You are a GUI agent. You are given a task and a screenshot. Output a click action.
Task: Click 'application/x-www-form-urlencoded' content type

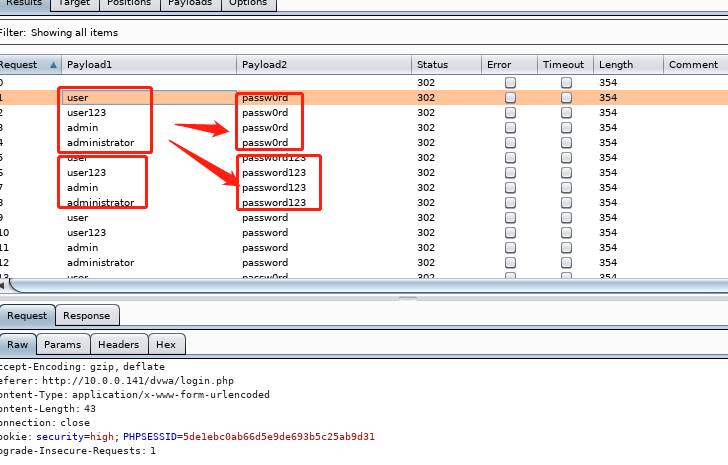(171, 395)
